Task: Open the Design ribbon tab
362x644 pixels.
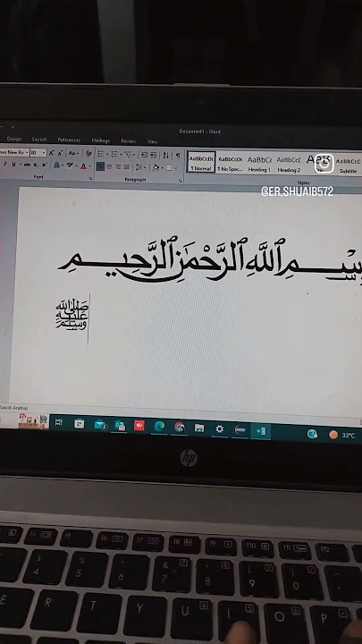Action: click(14, 140)
